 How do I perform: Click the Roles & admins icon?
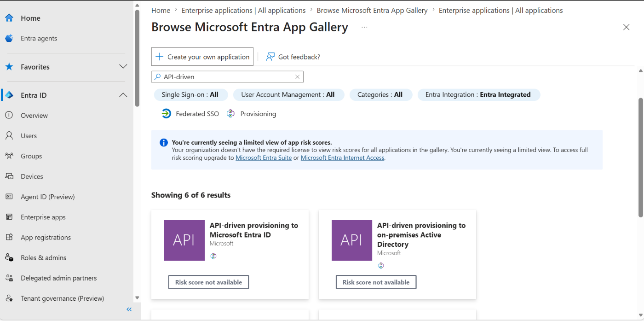9,257
